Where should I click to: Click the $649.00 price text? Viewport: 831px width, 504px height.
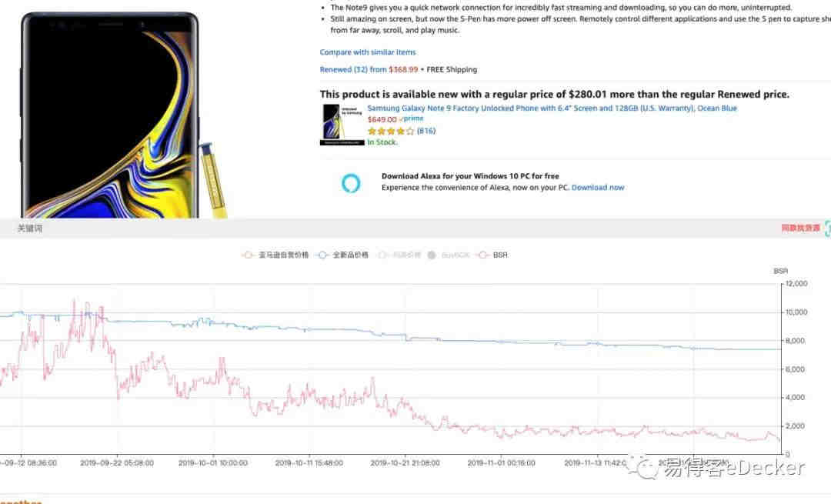click(382, 120)
